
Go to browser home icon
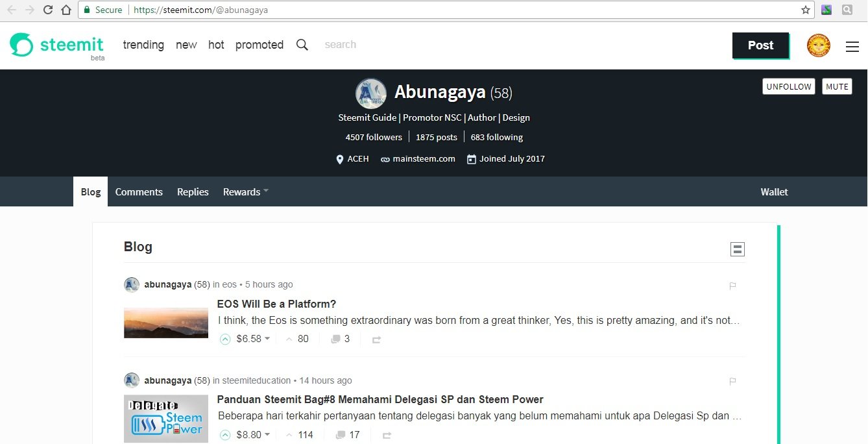(66, 10)
